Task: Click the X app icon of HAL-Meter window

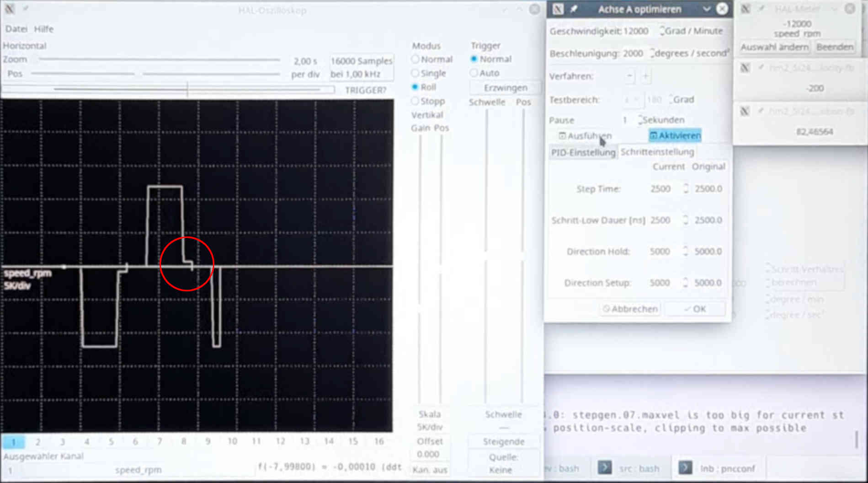Action: coord(746,9)
